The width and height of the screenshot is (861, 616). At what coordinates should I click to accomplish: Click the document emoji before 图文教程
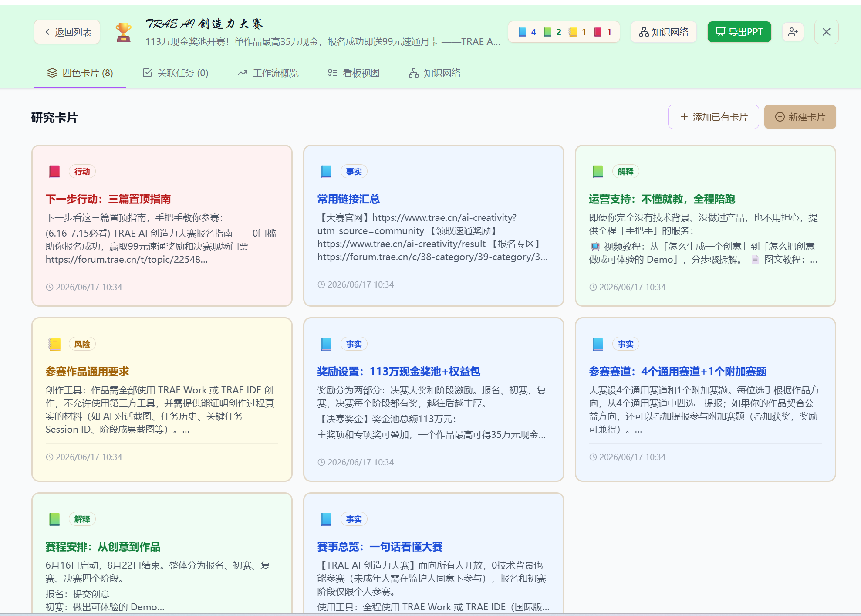[x=755, y=260]
